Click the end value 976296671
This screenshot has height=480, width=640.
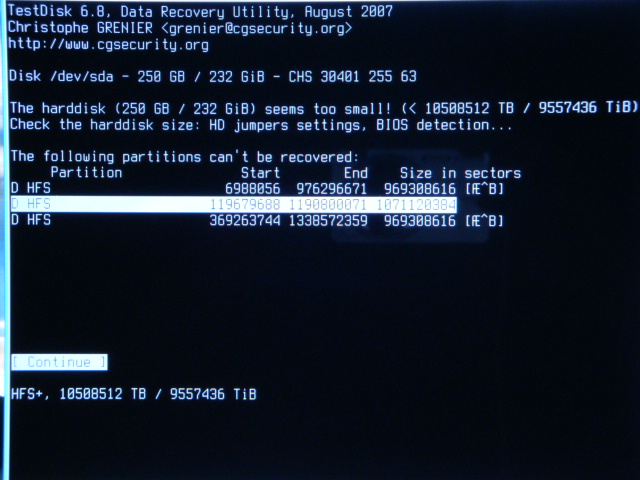click(331, 189)
